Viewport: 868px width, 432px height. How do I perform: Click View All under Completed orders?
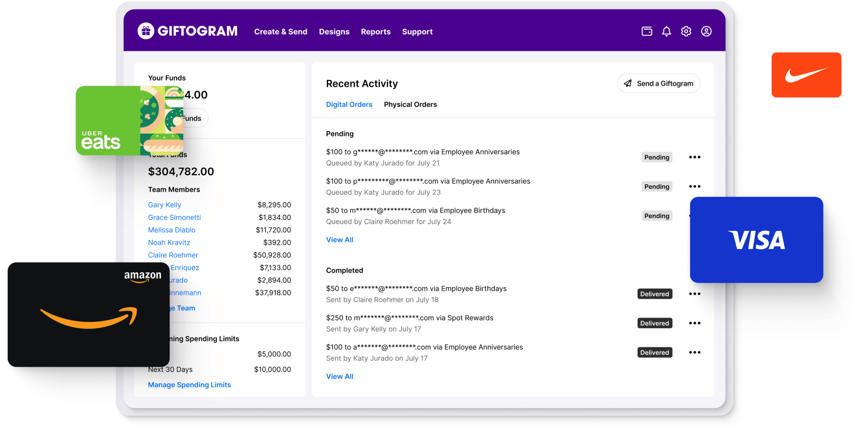[339, 376]
